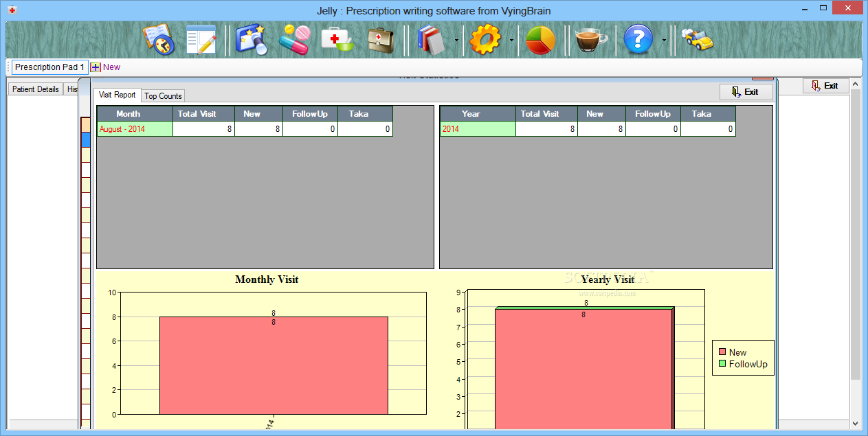
Task: Click New to add prescription pad
Action: tap(111, 67)
